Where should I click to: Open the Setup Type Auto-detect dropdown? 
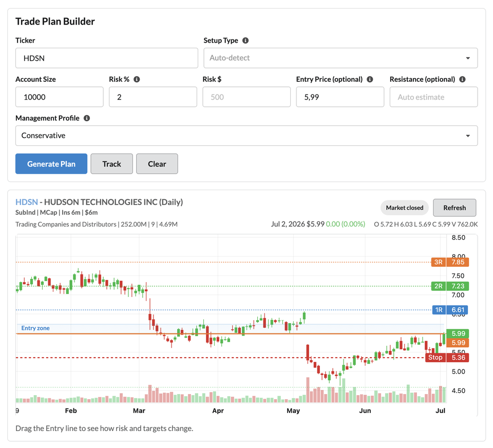click(340, 58)
